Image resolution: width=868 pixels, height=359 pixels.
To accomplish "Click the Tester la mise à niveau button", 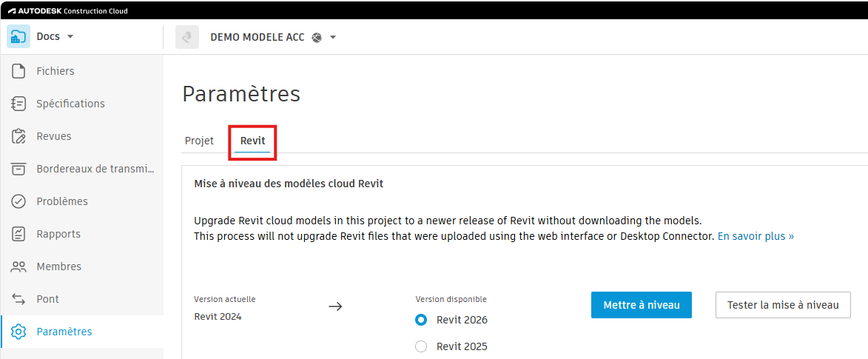I will tap(783, 305).
